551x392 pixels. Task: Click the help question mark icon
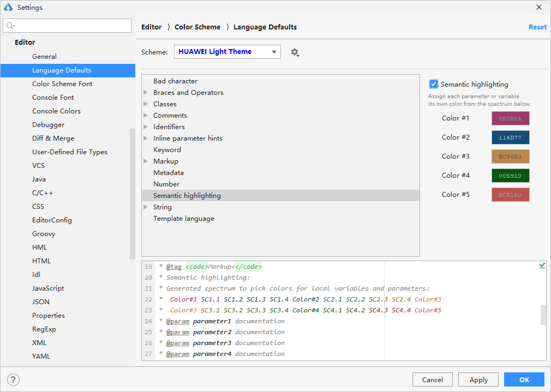[x=13, y=379]
